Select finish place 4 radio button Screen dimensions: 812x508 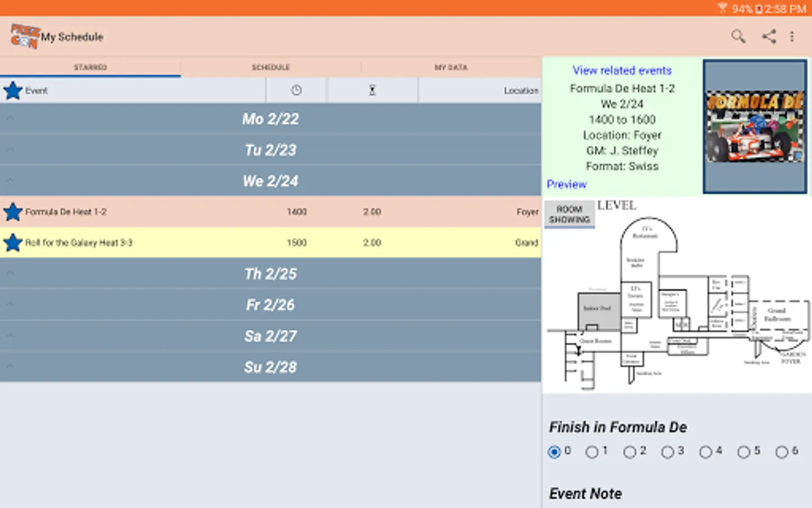click(705, 452)
